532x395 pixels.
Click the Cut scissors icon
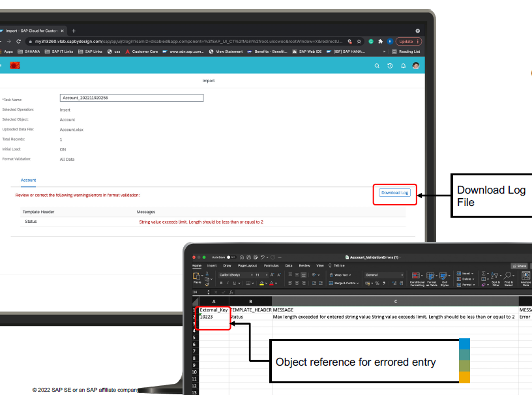click(x=207, y=274)
